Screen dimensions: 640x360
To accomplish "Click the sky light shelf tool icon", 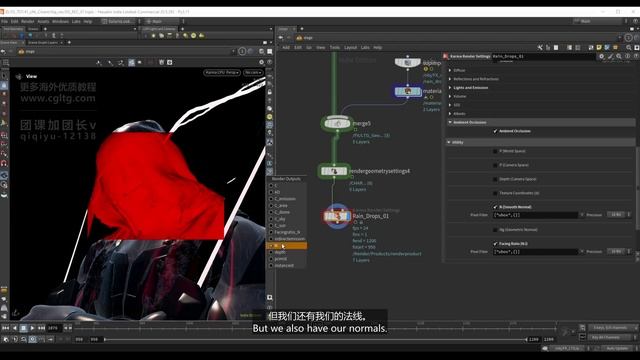I will tap(201, 36).
